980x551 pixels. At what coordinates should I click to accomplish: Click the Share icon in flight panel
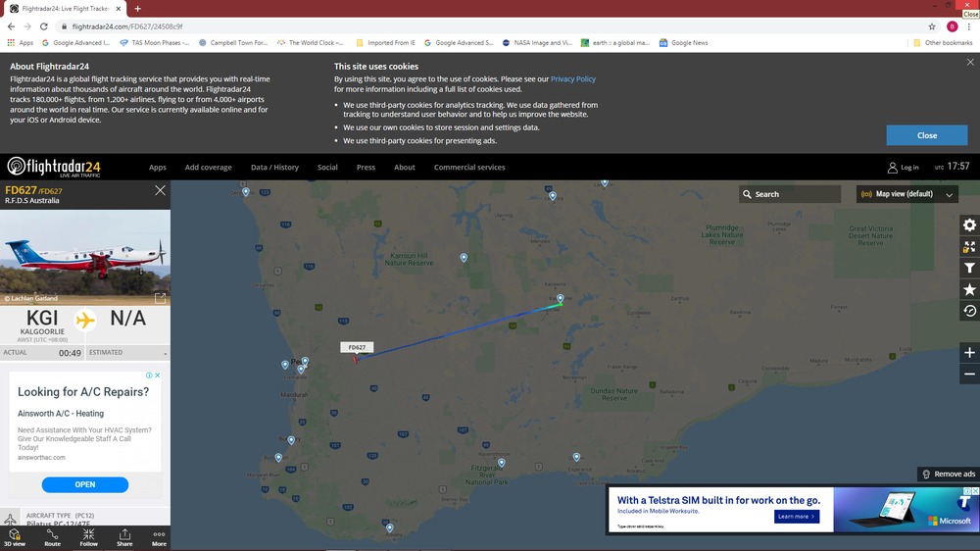124,536
